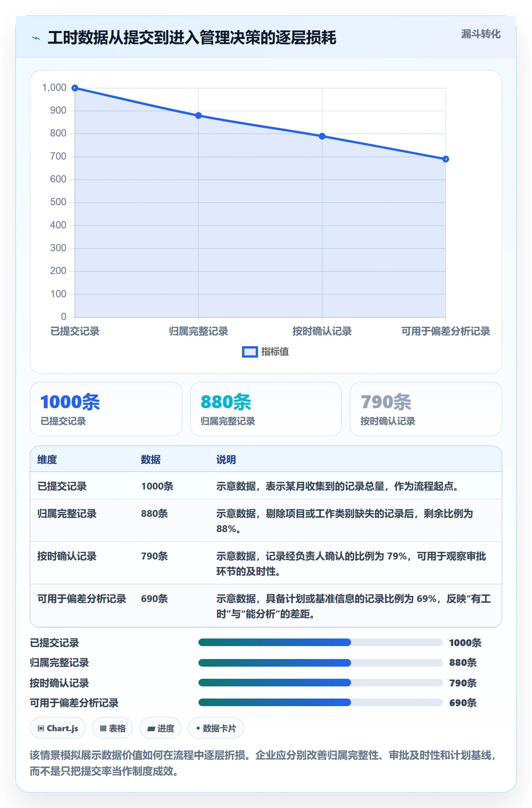Select the 按时确认记录 table row cell

[67, 556]
